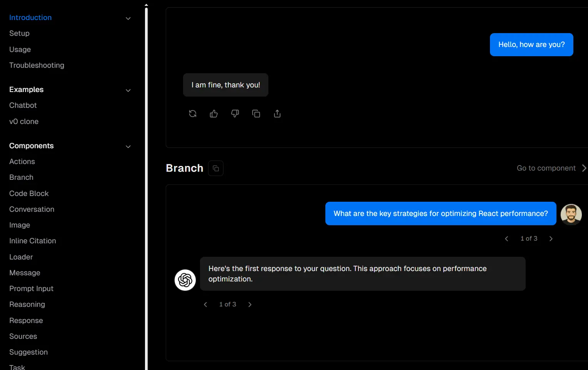The width and height of the screenshot is (588, 370).
Task: Click the regenerate response icon
Action: [193, 114]
